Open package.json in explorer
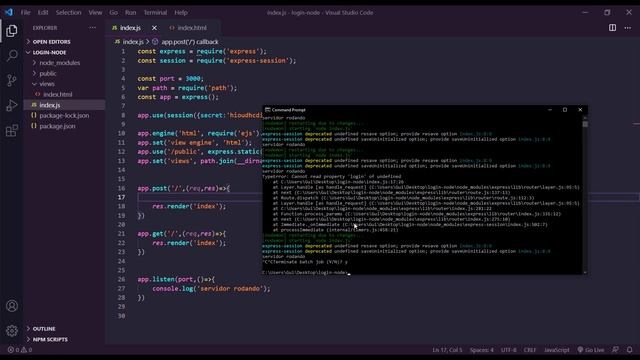 click(x=57, y=126)
